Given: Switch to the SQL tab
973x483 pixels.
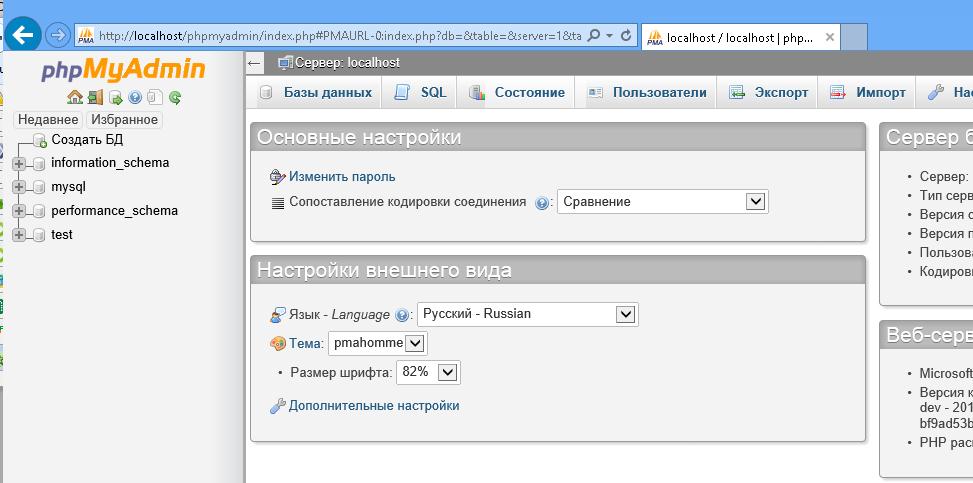Looking at the screenshot, I should 421,92.
